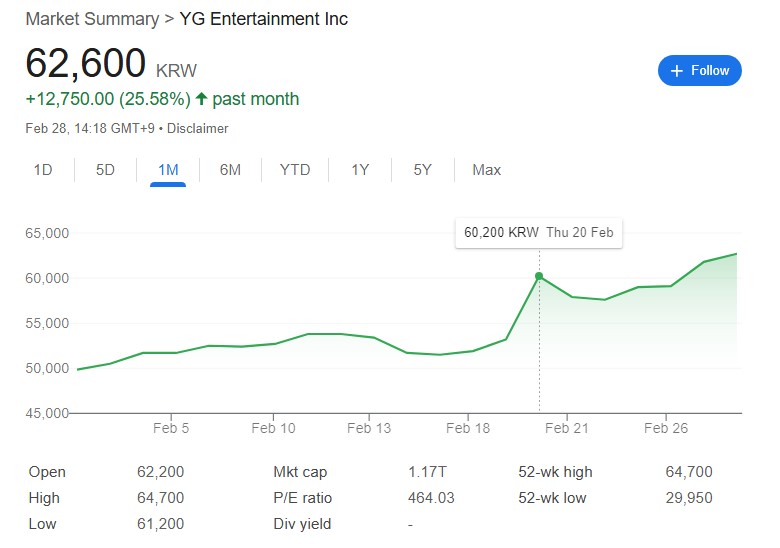Viewport: 780px width, 548px height.
Task: Select the 1Y time range tab
Action: click(x=360, y=170)
